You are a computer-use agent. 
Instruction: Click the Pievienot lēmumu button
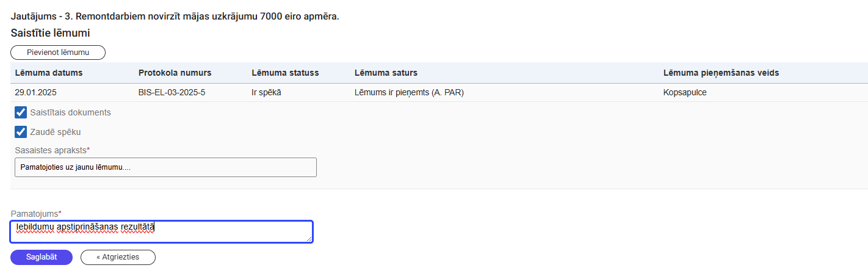tap(58, 53)
